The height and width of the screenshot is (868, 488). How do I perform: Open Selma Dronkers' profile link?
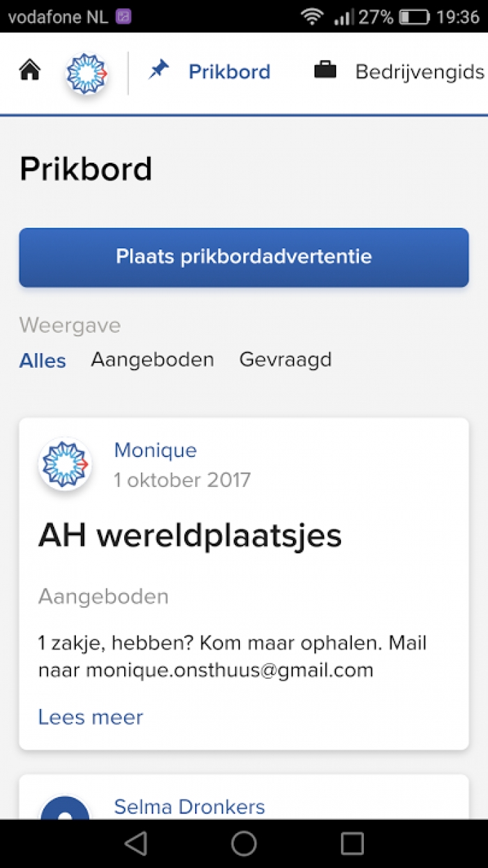[190, 807]
